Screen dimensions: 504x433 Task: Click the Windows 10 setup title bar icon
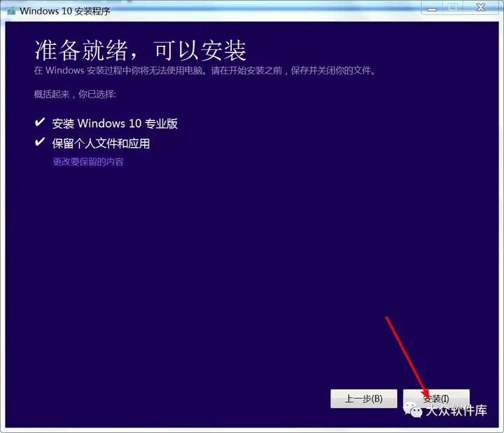pyautogui.click(x=11, y=11)
